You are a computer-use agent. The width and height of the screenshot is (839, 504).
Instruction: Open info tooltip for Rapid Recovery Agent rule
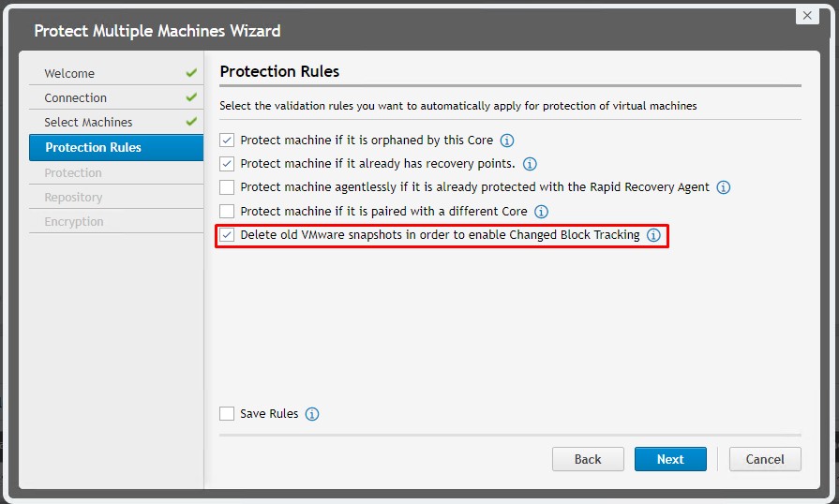724,187
